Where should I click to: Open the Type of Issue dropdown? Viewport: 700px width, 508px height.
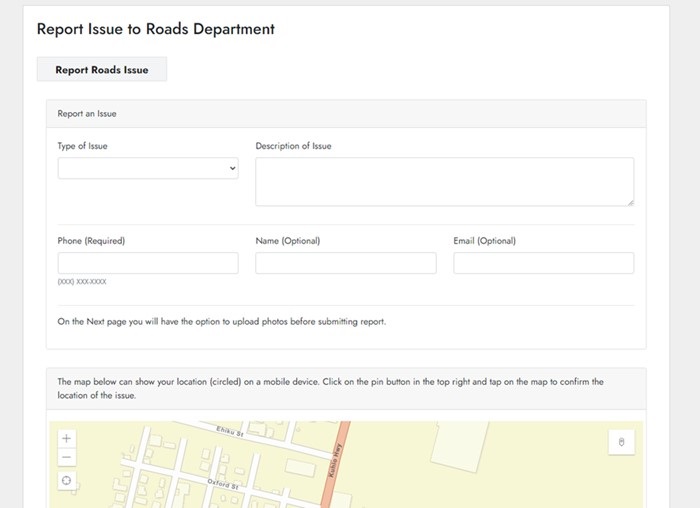coord(148,168)
